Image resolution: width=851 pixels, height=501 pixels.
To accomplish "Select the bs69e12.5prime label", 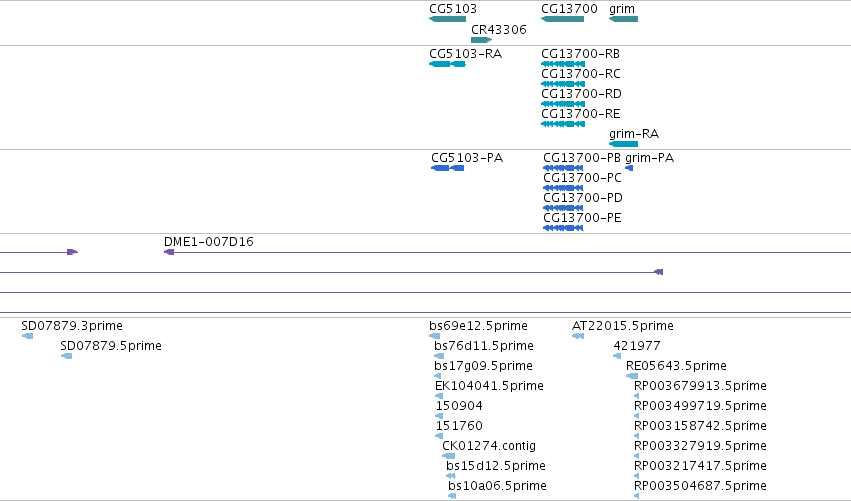I will [478, 326].
